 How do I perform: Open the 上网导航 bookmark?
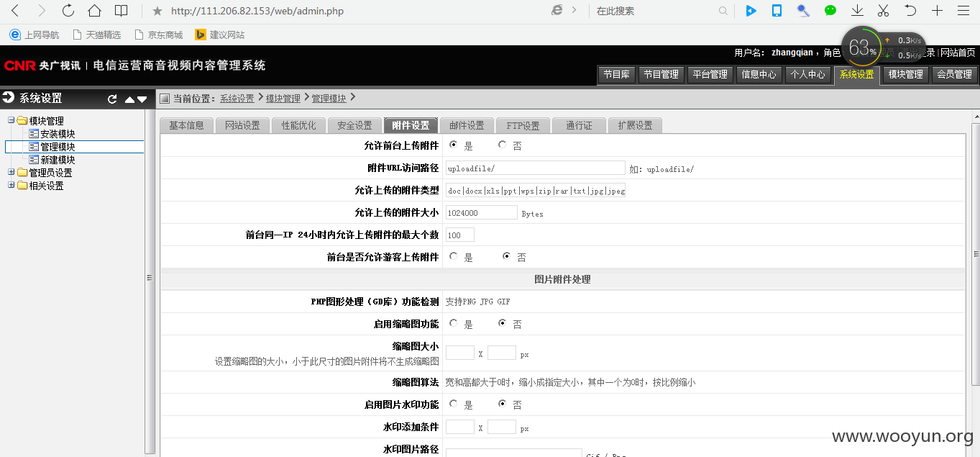click(x=35, y=35)
